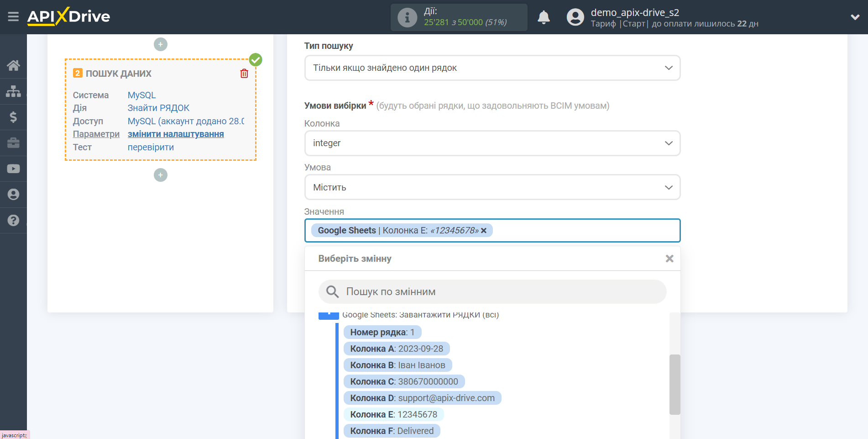Click the actions counter 25'281 text
The width and height of the screenshot is (868, 439).
pyautogui.click(x=436, y=22)
